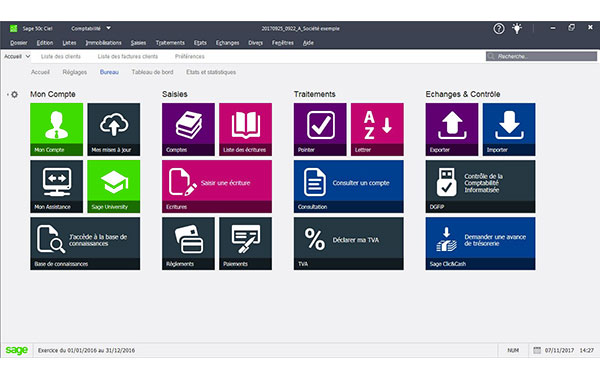The height and width of the screenshot is (380, 600).
Task: Switch to the Réglages tab
Action: coord(75,72)
